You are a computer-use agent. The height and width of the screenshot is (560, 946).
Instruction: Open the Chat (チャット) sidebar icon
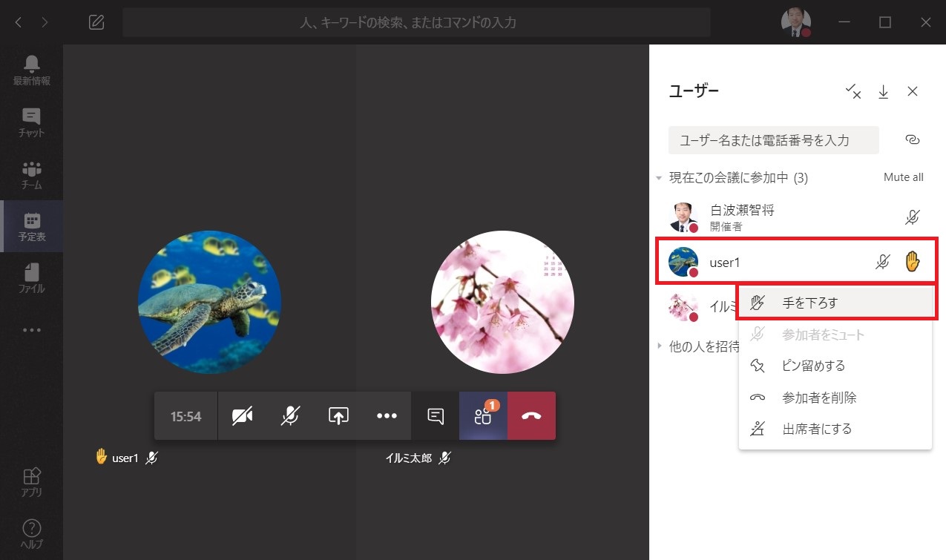click(31, 122)
